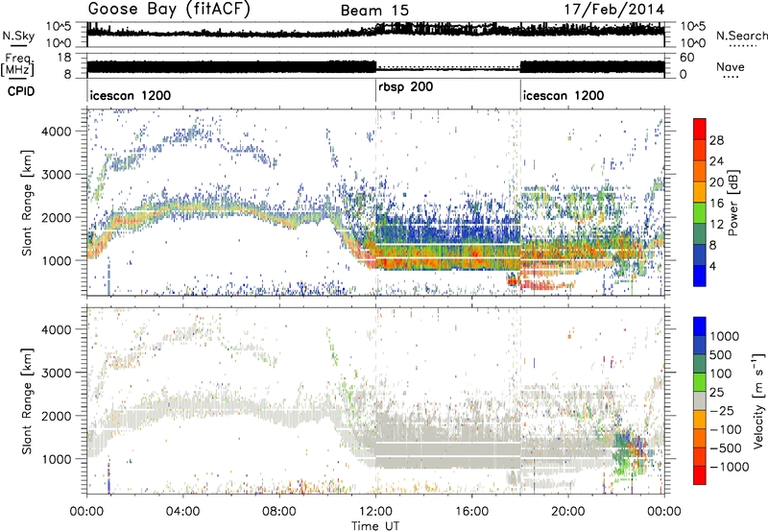Click the blue top of the Velocity colorbar
Screen dimensions: 768x532
click(x=700, y=326)
